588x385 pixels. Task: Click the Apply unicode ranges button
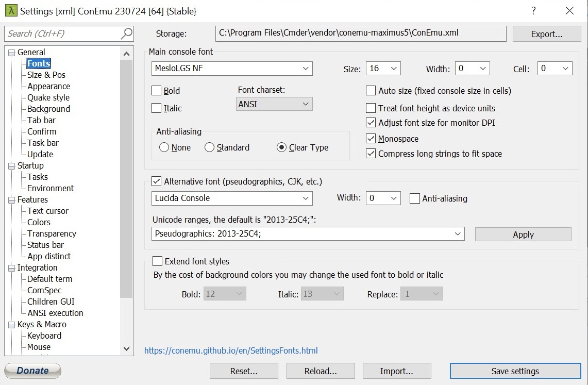[523, 235]
